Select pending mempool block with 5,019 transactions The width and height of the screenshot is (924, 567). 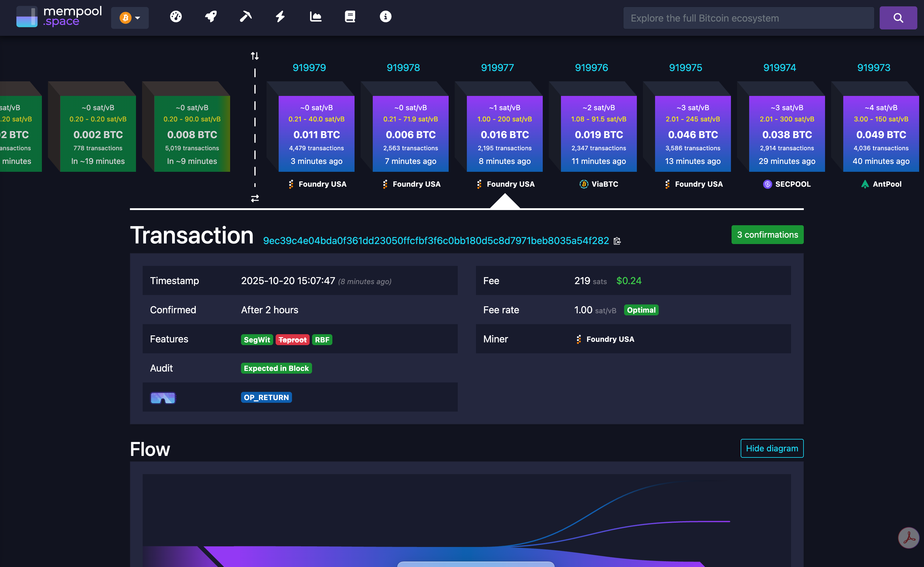192,134
